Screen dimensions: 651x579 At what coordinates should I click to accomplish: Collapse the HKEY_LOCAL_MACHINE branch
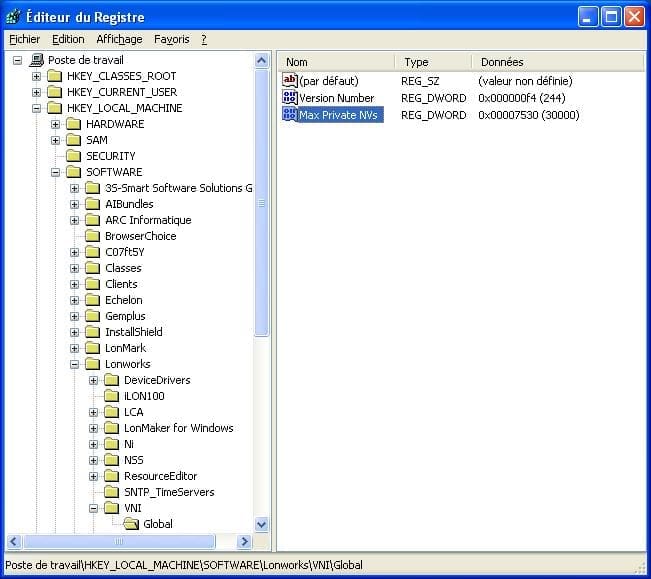(37, 108)
